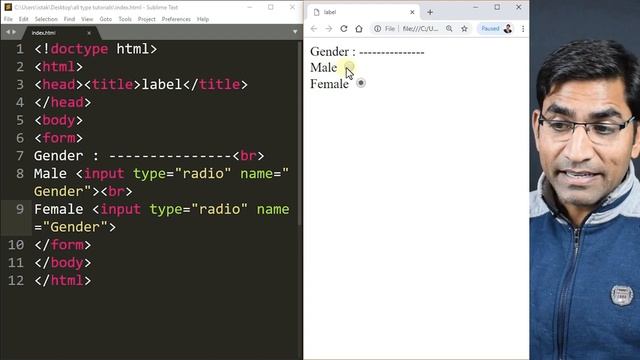Open the tab list dropdown arrow
Image resolution: width=640 pixels, height=360 pixels.
pos(295,32)
